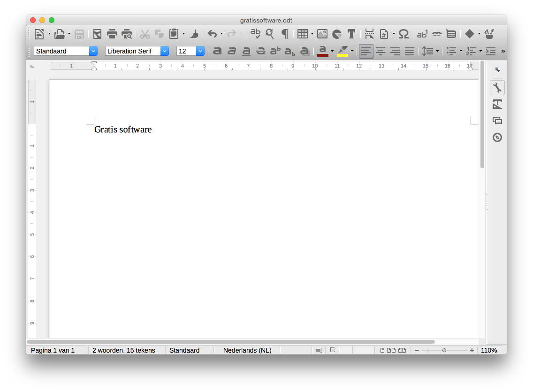Insert a special character with Omega icon
The width and height of the screenshot is (533, 392).
pyautogui.click(x=404, y=34)
